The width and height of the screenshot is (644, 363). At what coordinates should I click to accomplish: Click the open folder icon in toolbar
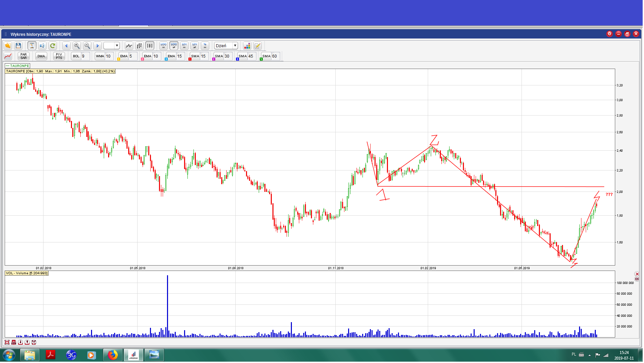(x=8, y=46)
